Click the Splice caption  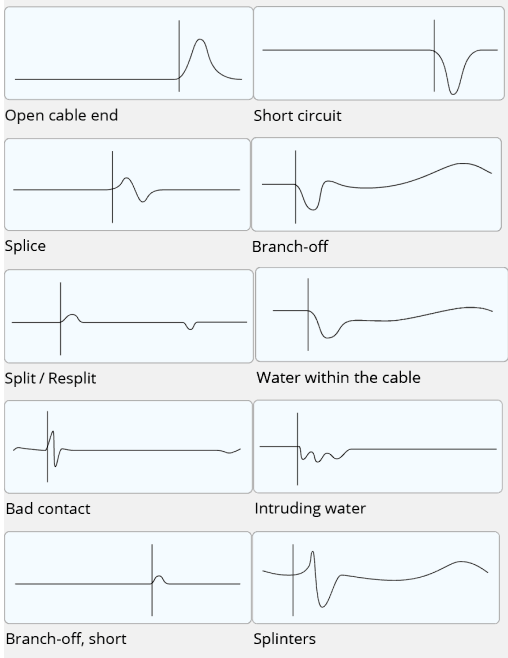25,246
